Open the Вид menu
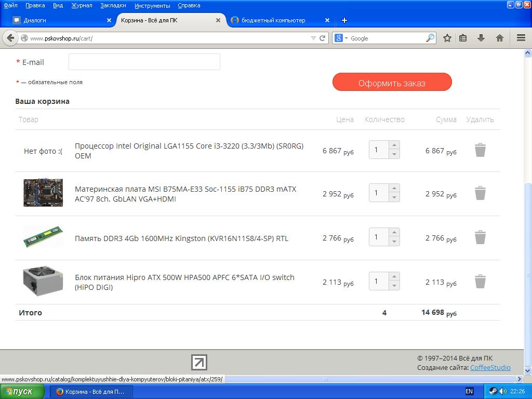The height and width of the screenshot is (399, 532). 58,5
